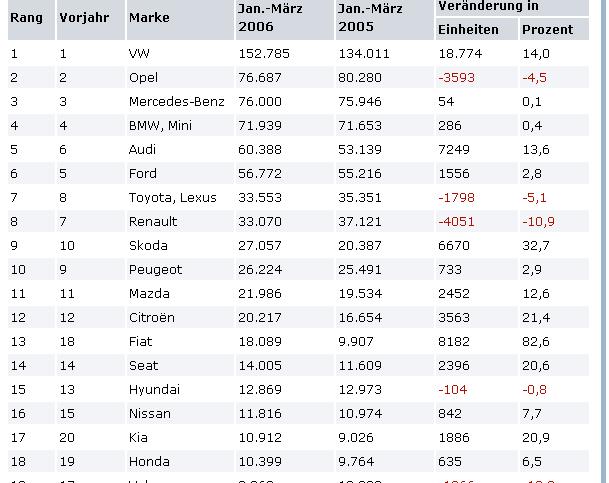Image resolution: width=609 pixels, height=483 pixels.
Task: Click VW's 152.785 sales figure
Action: coord(262,52)
